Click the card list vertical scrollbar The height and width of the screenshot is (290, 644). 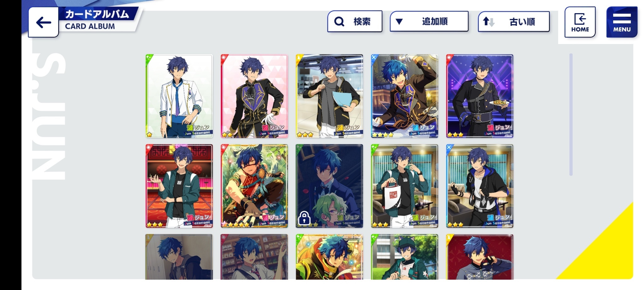[571, 114]
